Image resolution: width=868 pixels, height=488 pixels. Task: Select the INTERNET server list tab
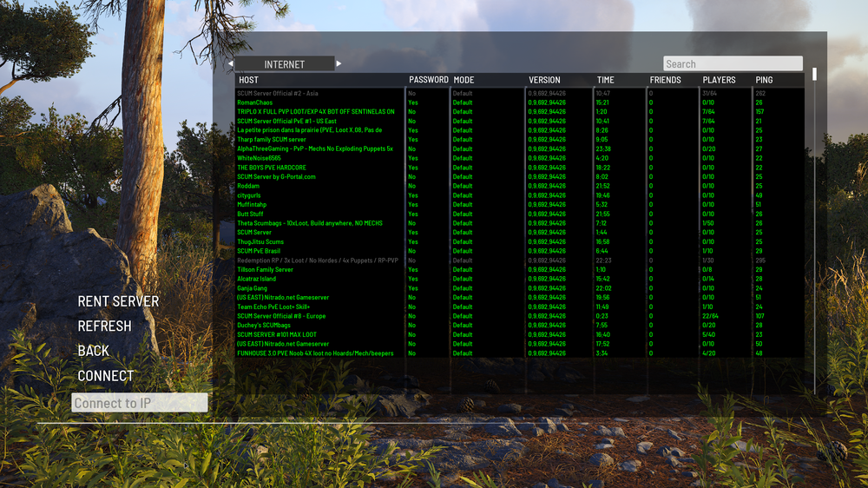pyautogui.click(x=285, y=64)
